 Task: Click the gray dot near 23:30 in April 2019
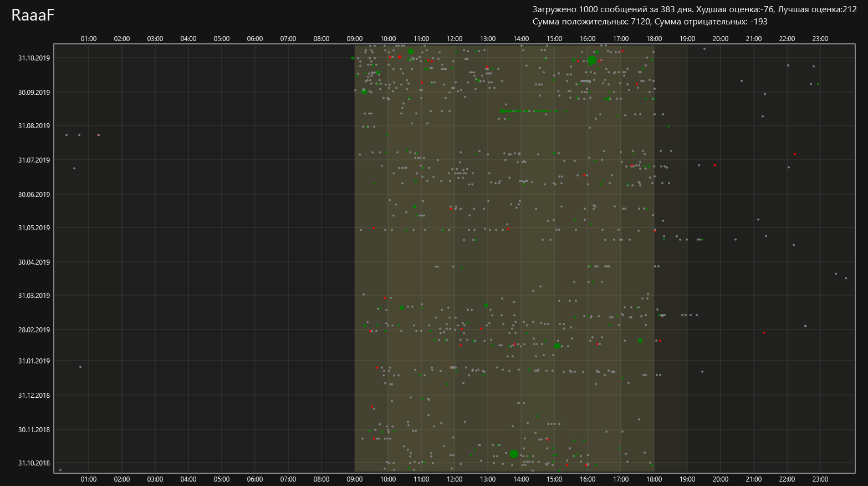click(836, 274)
